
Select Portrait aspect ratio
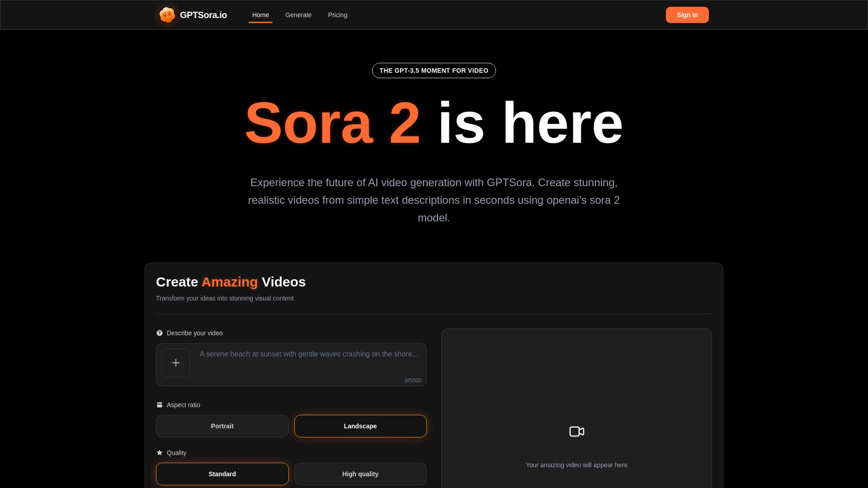[222, 426]
